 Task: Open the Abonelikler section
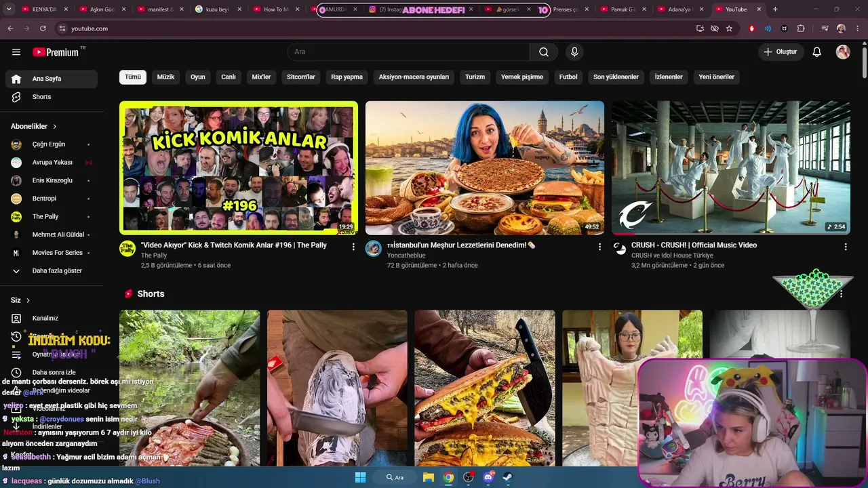coord(34,126)
